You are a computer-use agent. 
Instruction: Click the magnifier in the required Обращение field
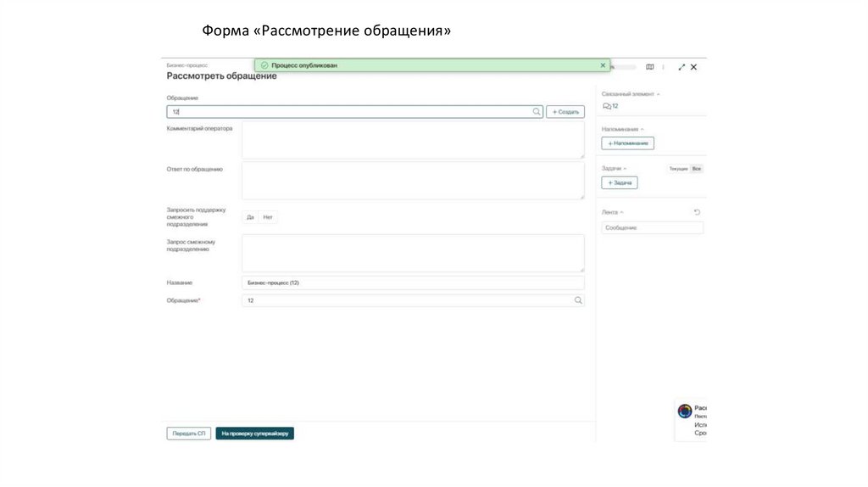pos(578,300)
